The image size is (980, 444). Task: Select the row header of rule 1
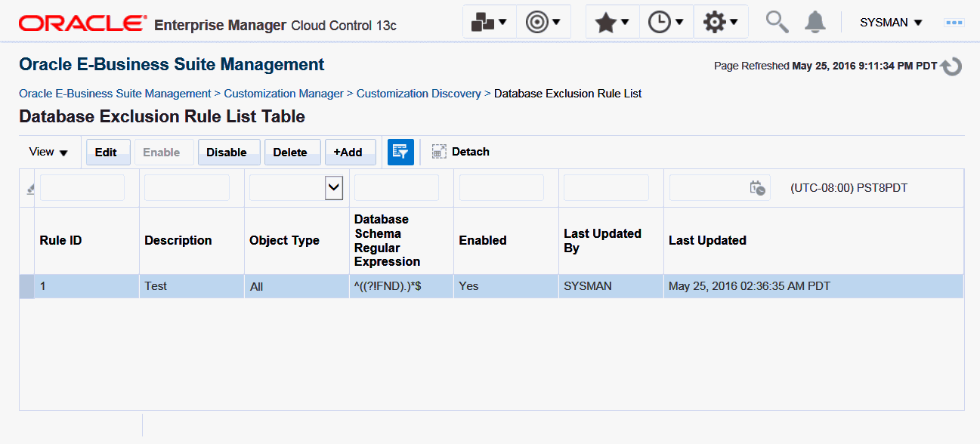(x=26, y=286)
